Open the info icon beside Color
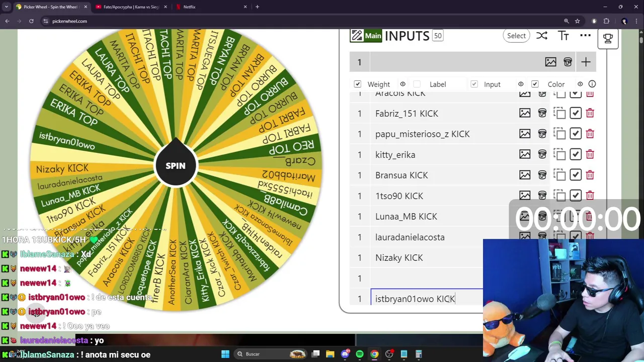644x362 pixels. click(x=592, y=84)
